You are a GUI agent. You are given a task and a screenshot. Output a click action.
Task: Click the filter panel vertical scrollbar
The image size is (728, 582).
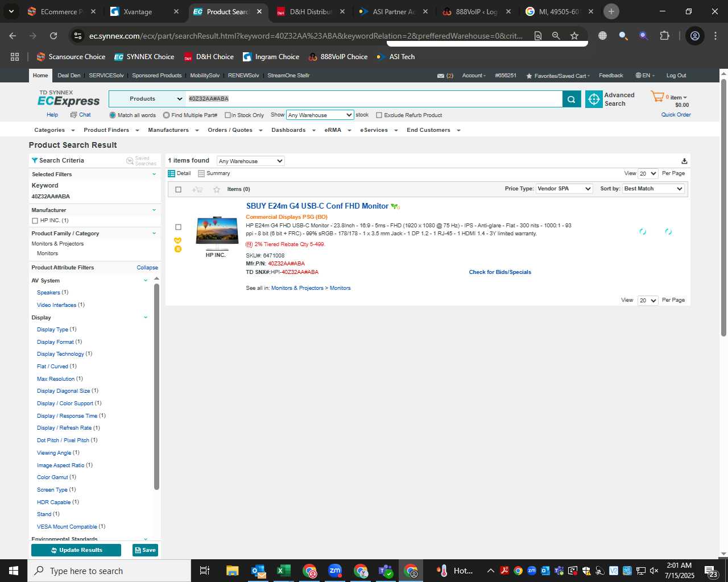156,386
